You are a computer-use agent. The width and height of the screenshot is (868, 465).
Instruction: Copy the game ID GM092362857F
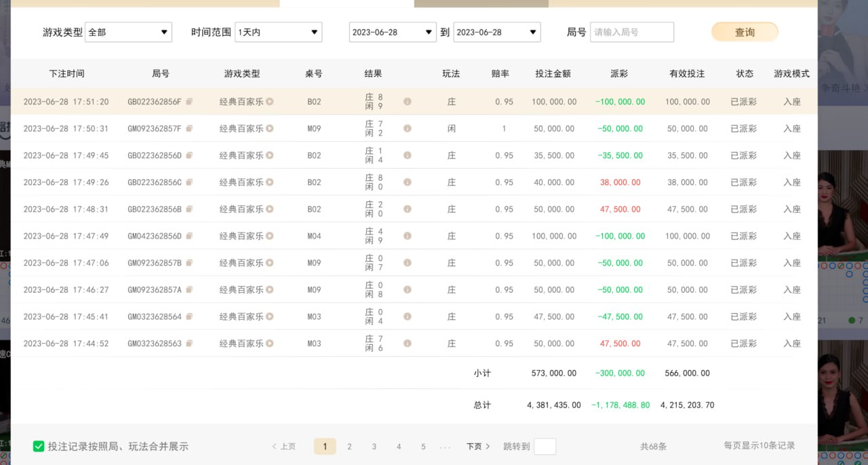point(189,128)
